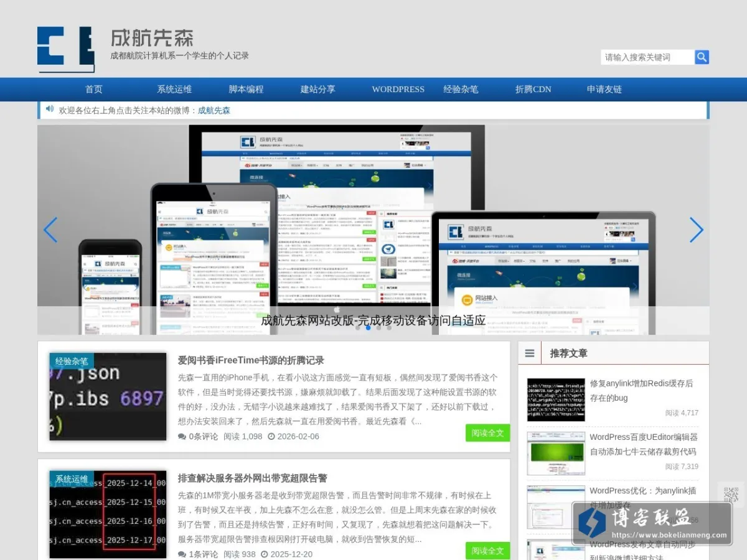Open thumbnail for WordPress优化 anylink post
Screen dimensions: 747x560
click(556, 507)
